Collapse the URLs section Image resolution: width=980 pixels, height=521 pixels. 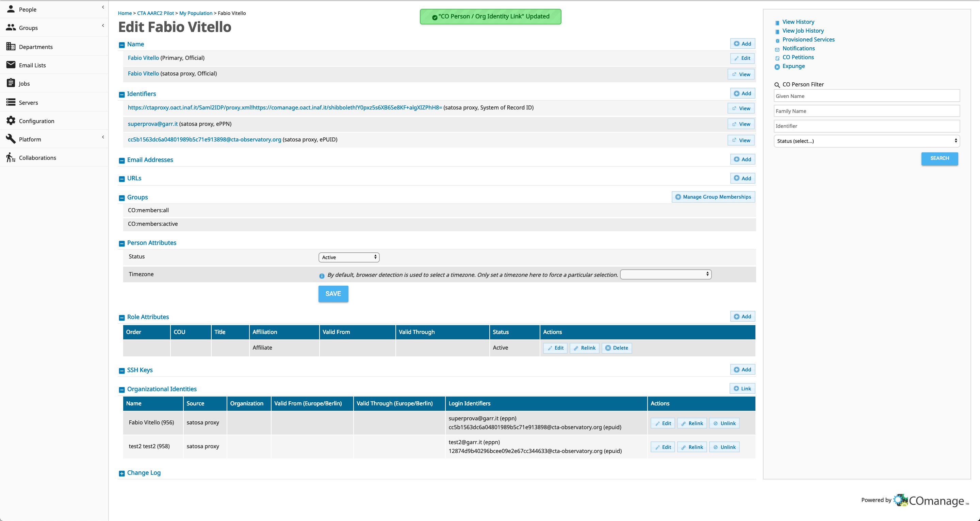[x=122, y=179]
